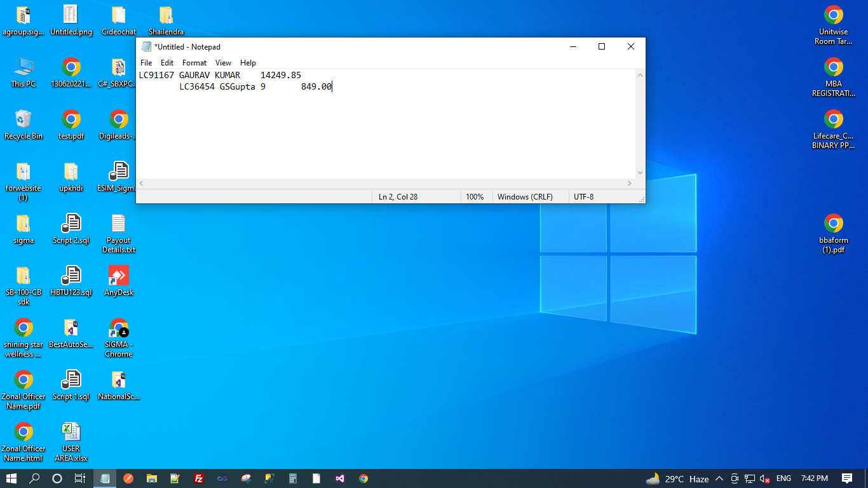The image size is (868, 488).
Task: Unmute the speaker volume tray icon
Action: click(x=765, y=478)
